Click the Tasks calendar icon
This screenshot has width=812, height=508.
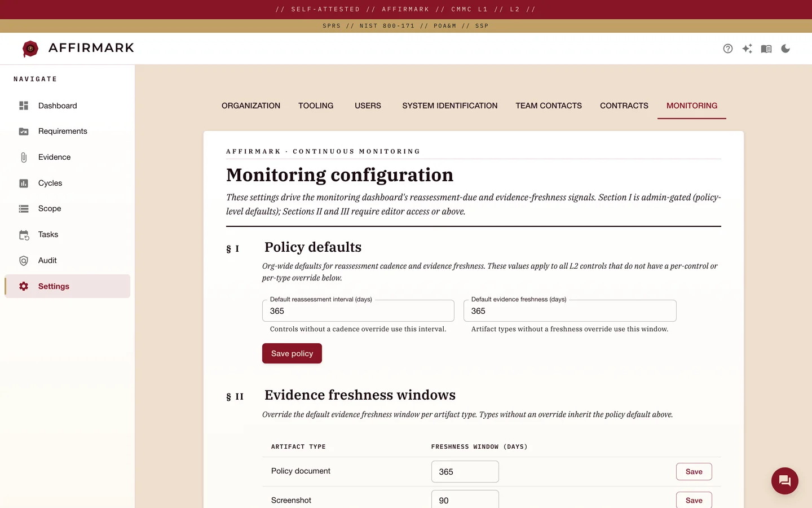24,235
